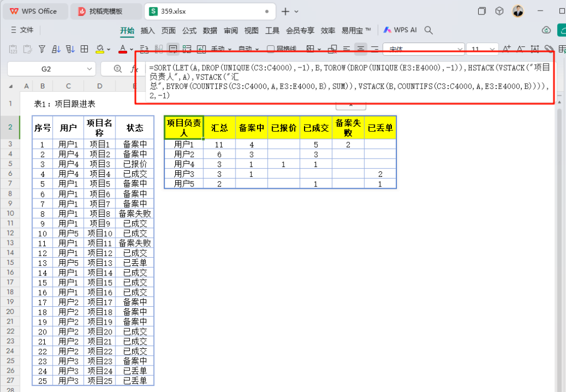Open the 插入 ribbon tab
Viewport: 566px width, 392px height.
coord(148,30)
